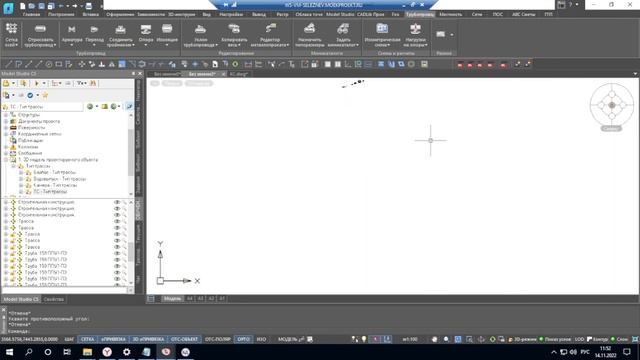Open the Сети ribbon tab
Screen dimensions: 640x360
click(477, 14)
